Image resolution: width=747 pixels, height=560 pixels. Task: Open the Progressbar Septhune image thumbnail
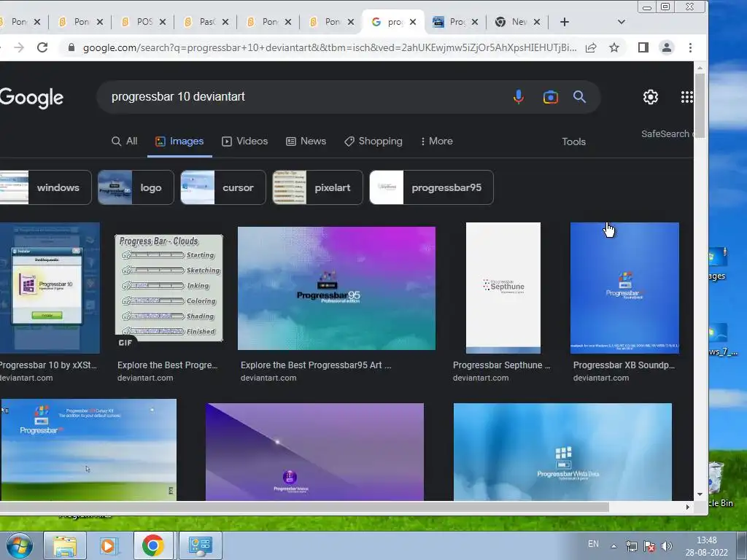point(503,288)
